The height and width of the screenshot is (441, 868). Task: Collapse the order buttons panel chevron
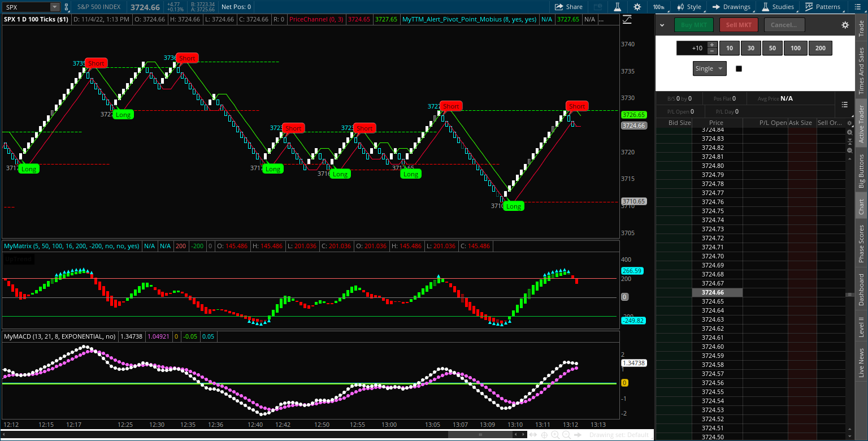[662, 25]
